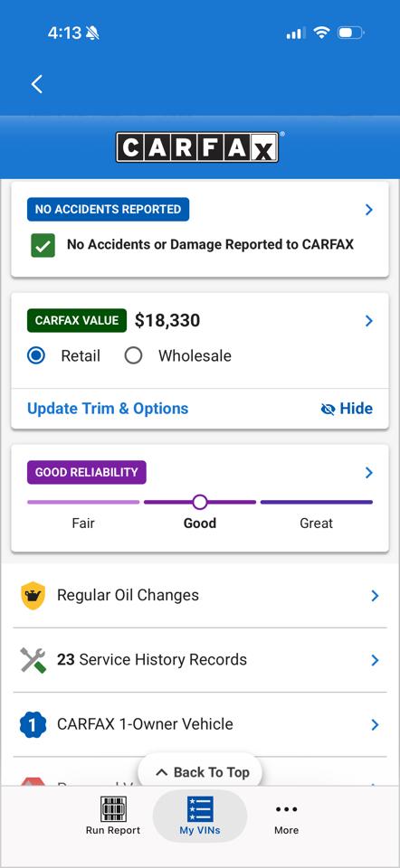The width and height of the screenshot is (400, 868).
Task: Switch to the My VINs tab
Action: point(200,816)
